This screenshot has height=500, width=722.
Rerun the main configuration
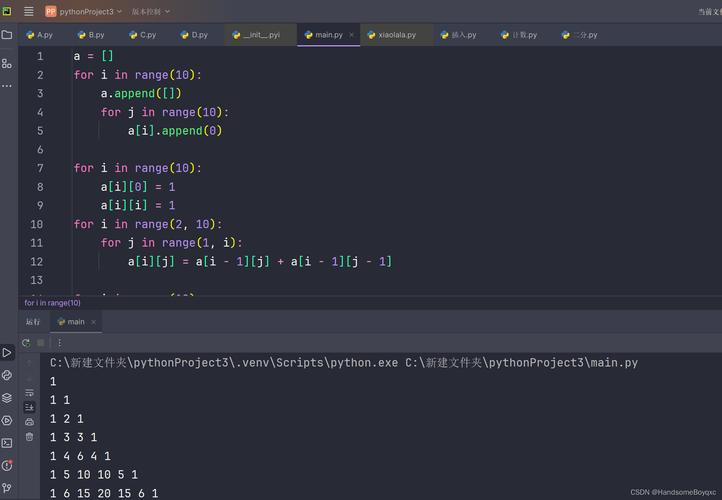[x=26, y=343]
